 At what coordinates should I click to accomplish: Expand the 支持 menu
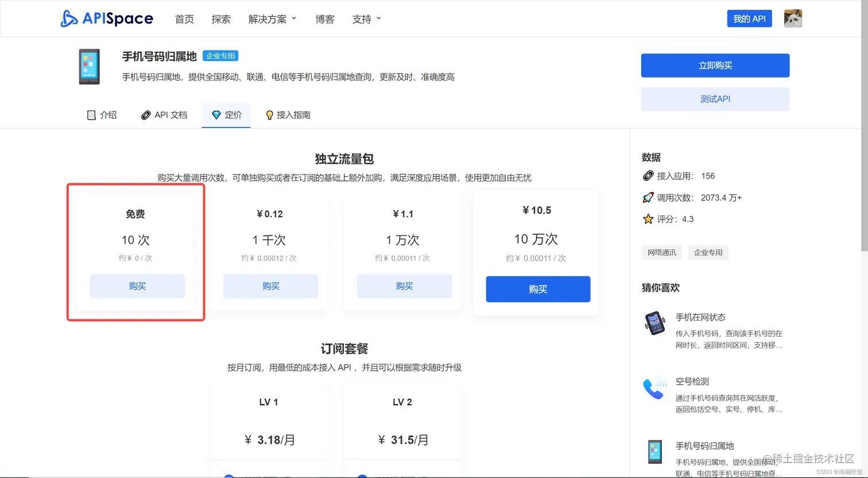pyautogui.click(x=366, y=18)
